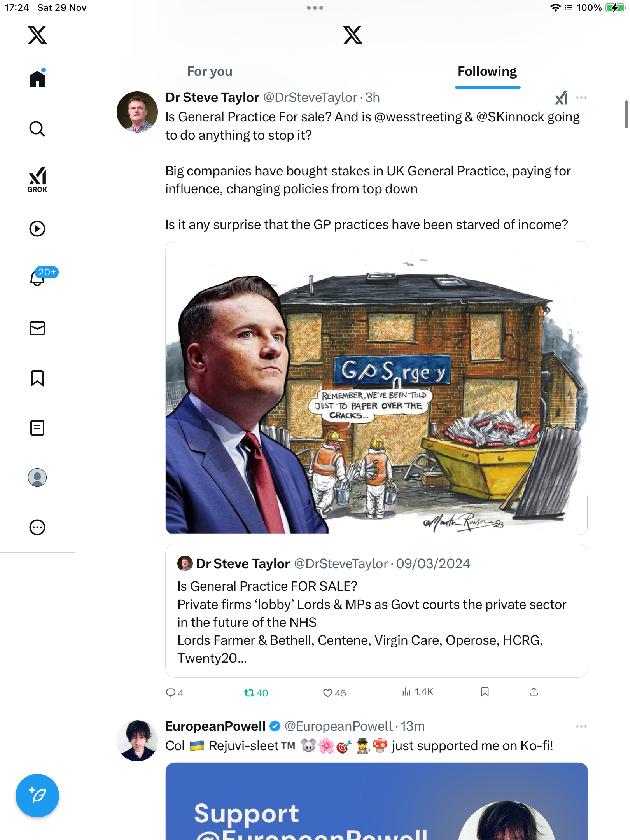This screenshot has height=840, width=630.
Task: Toggle like on Dr Steve Taylor's post
Action: coord(328,693)
